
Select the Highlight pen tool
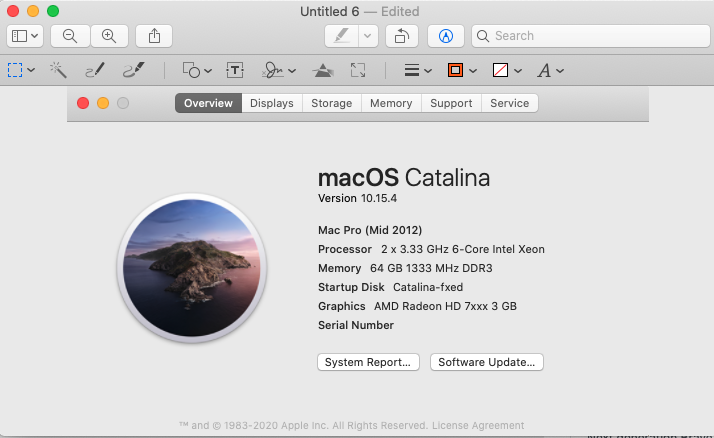coord(342,36)
